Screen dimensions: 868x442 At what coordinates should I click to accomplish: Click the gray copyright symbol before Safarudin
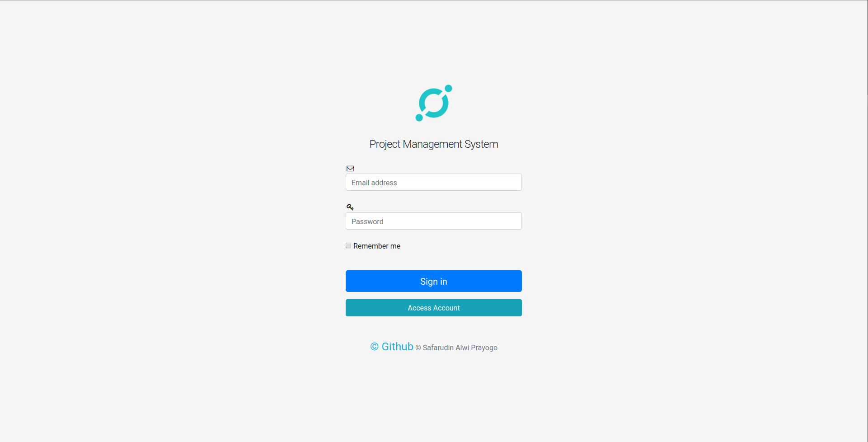point(418,348)
